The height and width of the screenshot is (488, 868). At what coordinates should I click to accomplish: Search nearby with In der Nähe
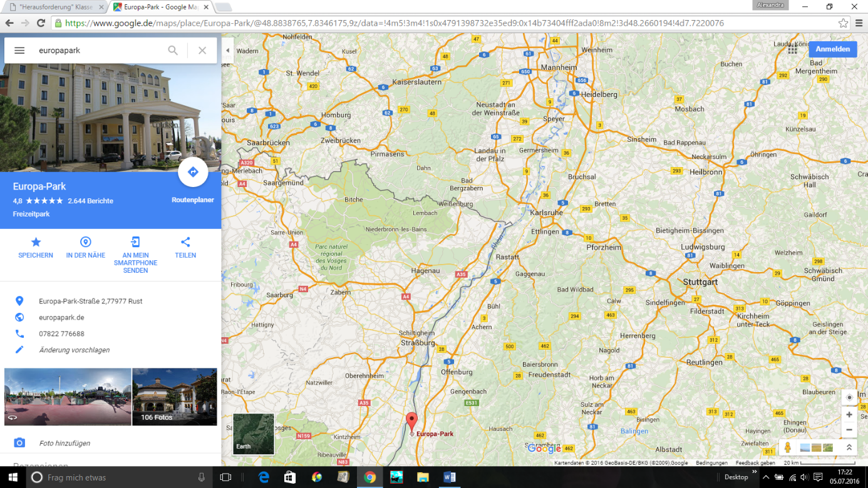pos(86,248)
